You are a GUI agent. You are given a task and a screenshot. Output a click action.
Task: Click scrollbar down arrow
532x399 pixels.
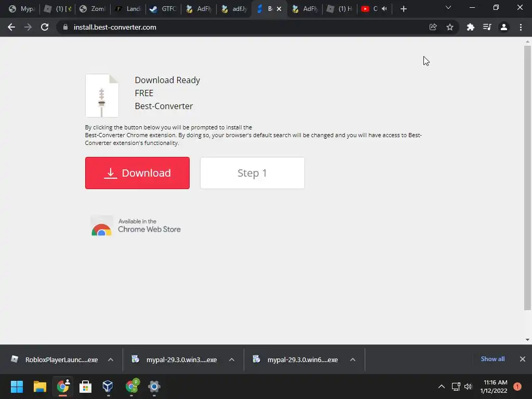[527, 340]
